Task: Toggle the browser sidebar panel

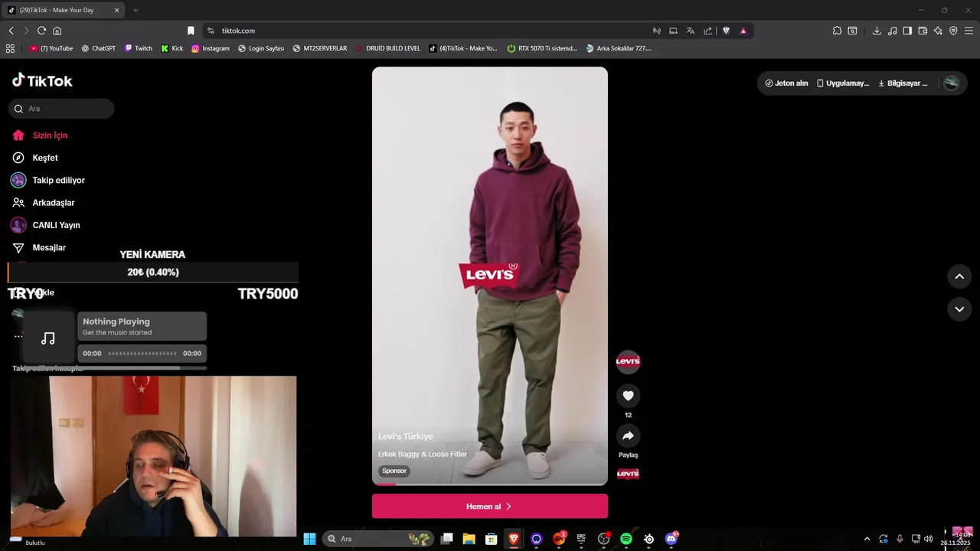Action: click(x=907, y=31)
